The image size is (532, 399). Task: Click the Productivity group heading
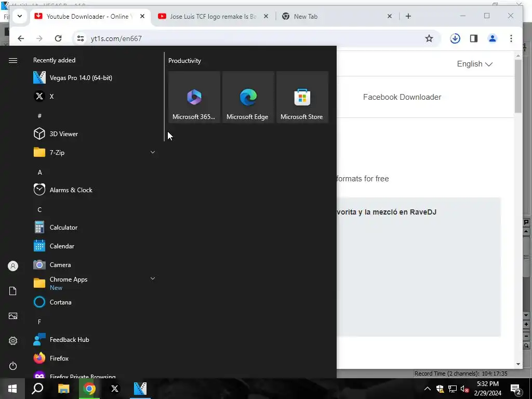tap(184, 61)
